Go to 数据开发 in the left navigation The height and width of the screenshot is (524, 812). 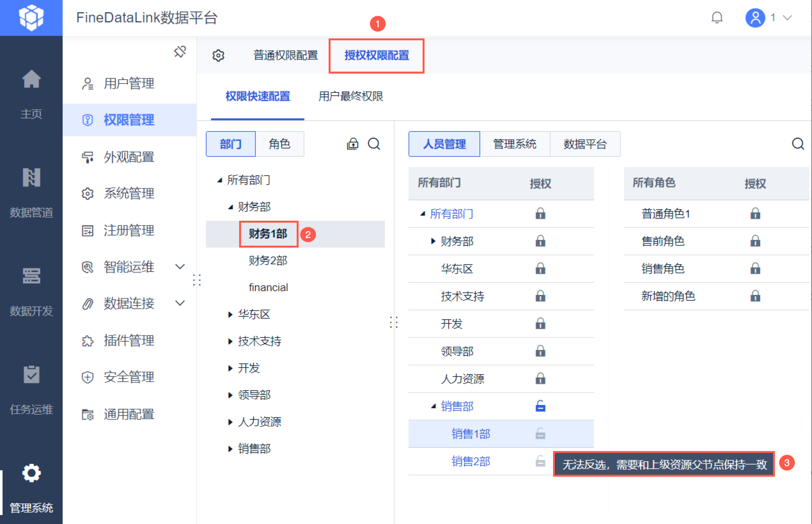click(31, 276)
